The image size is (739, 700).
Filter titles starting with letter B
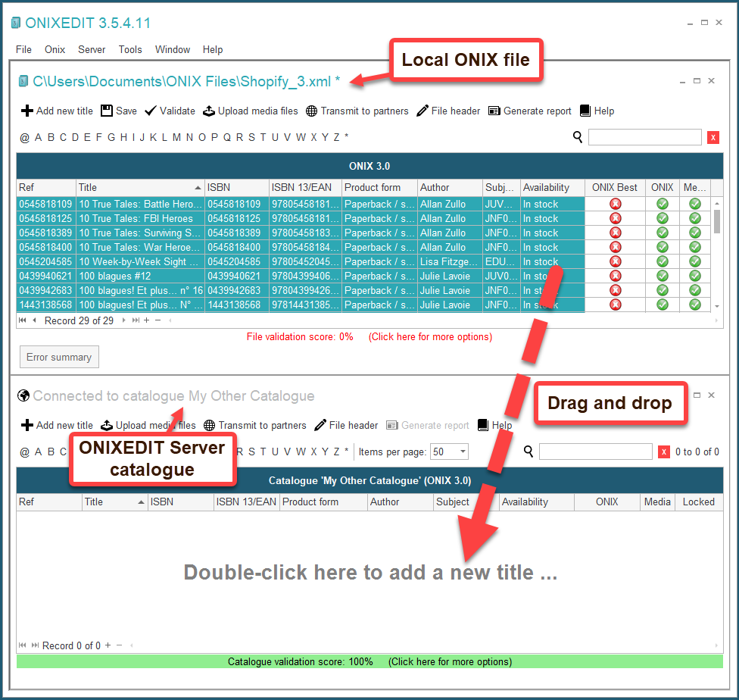pos(50,137)
